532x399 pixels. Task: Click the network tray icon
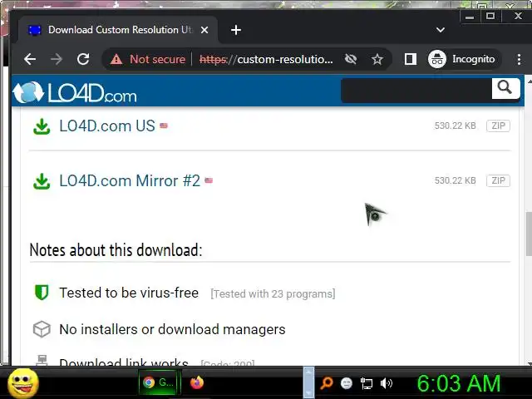367,383
